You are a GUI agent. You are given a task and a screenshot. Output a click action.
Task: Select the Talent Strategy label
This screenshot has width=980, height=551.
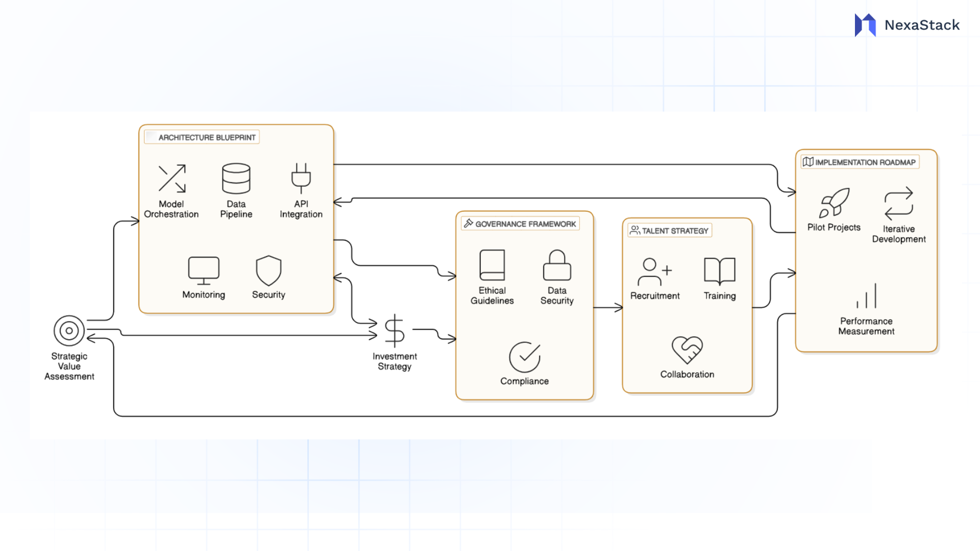point(669,230)
